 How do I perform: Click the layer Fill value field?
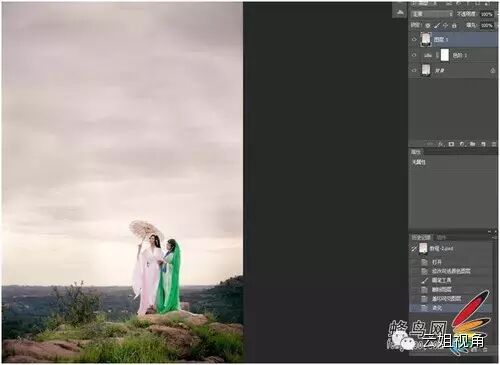(487, 25)
